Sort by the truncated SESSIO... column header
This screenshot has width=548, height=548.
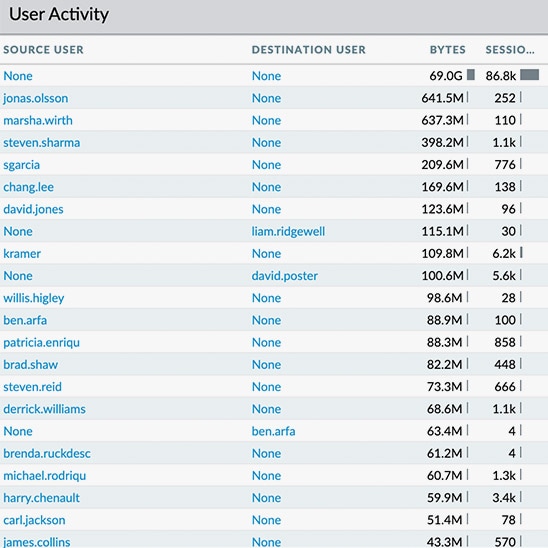(510, 50)
